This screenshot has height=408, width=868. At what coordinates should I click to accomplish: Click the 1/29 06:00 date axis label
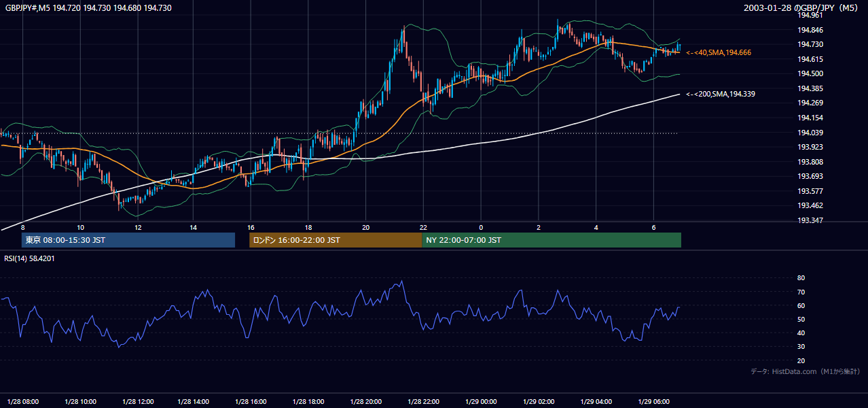(x=653, y=401)
